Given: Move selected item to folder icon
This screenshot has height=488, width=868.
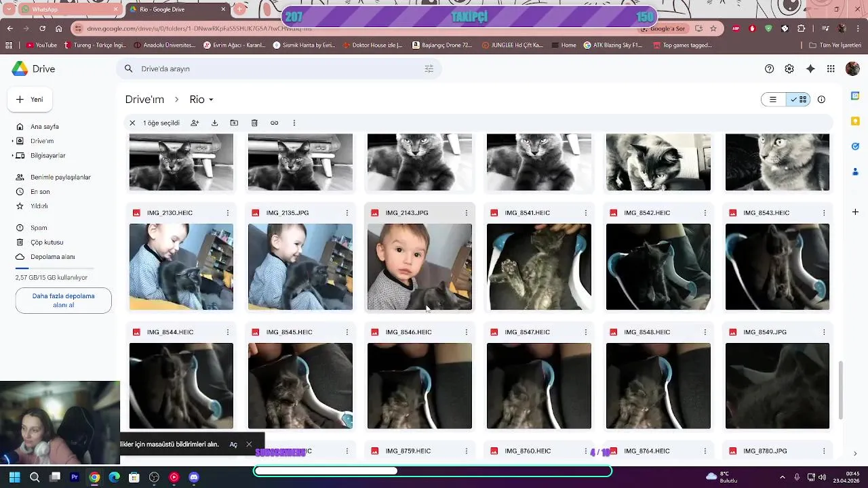Looking at the screenshot, I should [x=234, y=123].
